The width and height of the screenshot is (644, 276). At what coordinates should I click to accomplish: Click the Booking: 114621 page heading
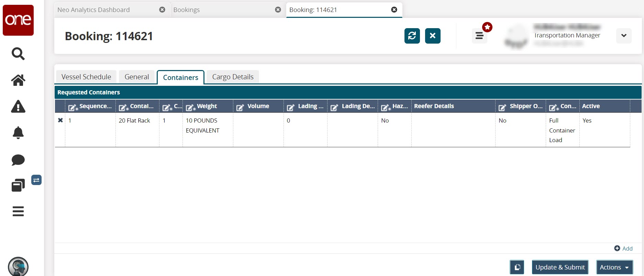tap(109, 36)
